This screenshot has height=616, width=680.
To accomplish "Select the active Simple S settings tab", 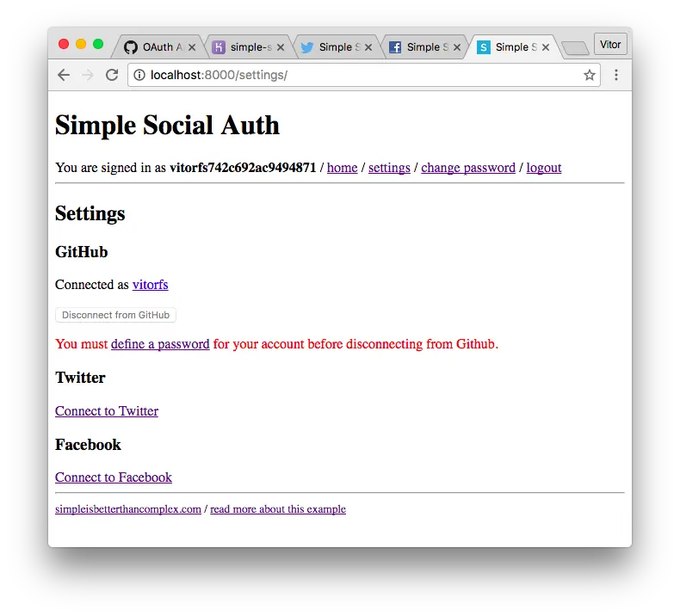I will pos(515,46).
